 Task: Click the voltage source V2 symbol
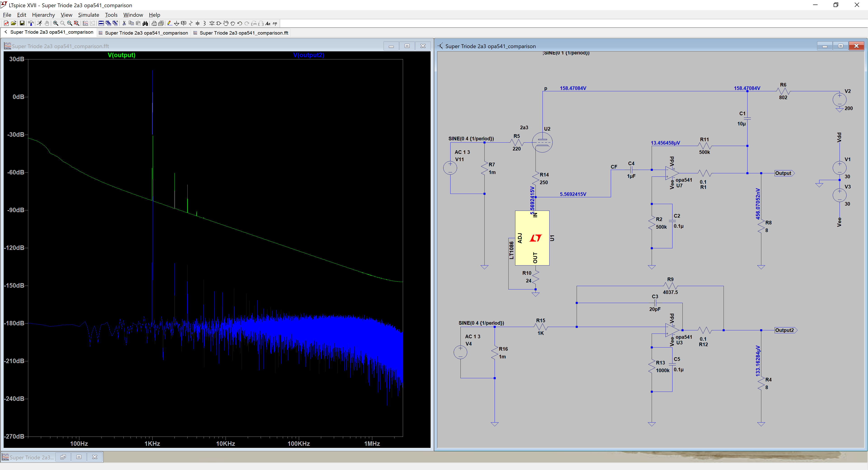pos(839,100)
